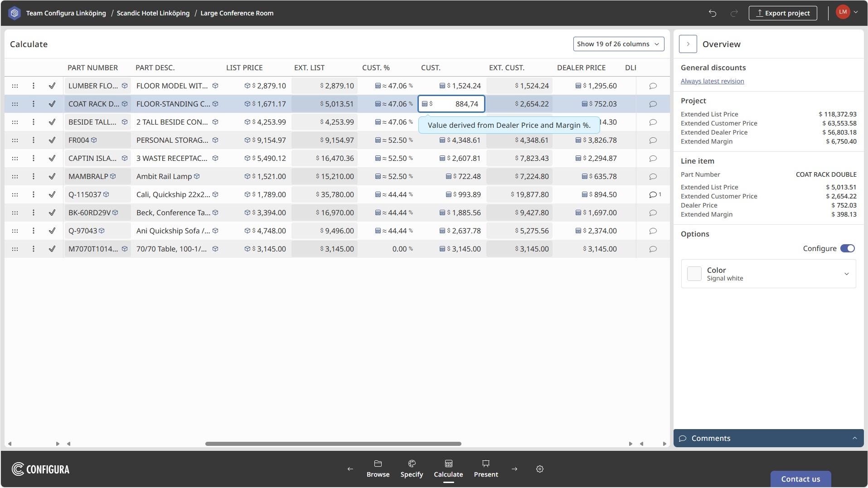
Task: Go to next step with right arrow
Action: pyautogui.click(x=514, y=469)
